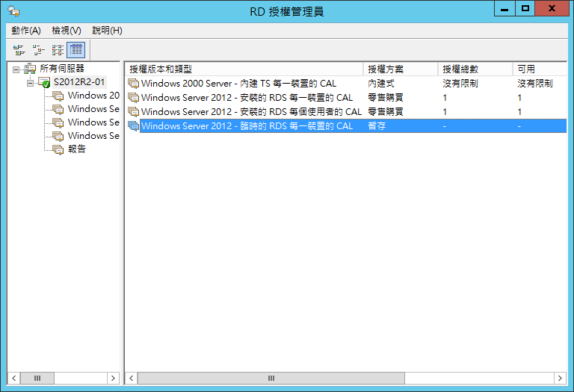Click 零售購買 in the per-user CAL row
The image size is (574, 392).
pyautogui.click(x=385, y=112)
